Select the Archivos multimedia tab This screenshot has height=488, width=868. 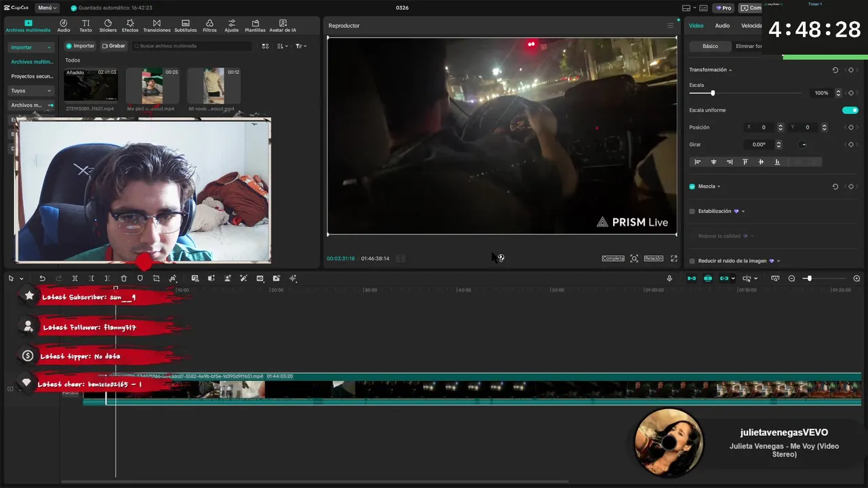click(x=28, y=26)
